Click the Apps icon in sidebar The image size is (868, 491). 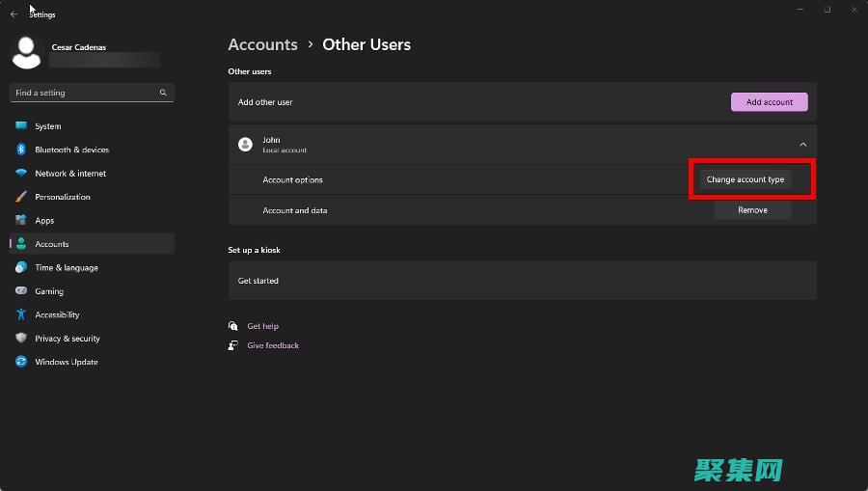click(21, 220)
